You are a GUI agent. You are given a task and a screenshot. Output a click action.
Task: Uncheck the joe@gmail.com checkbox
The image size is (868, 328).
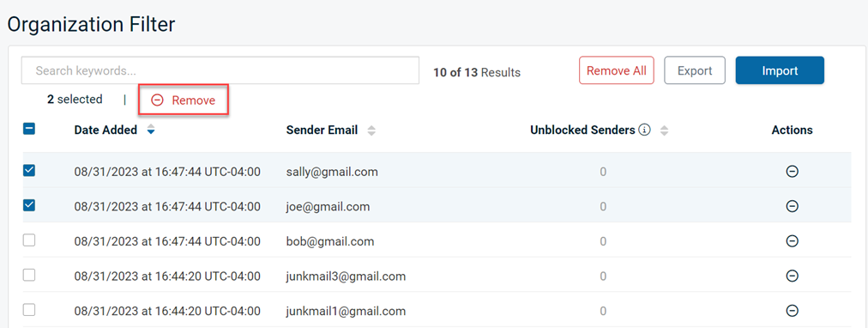point(29,205)
